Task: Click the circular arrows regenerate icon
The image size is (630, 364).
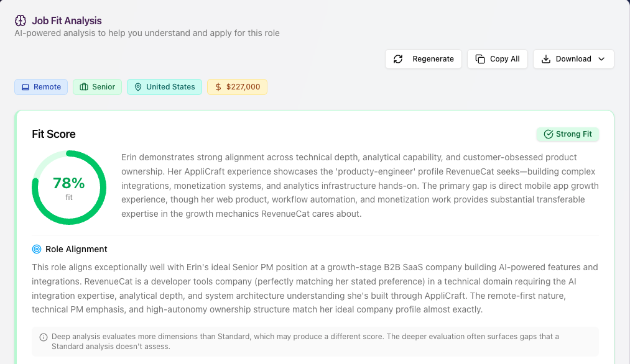Action: coord(398,59)
